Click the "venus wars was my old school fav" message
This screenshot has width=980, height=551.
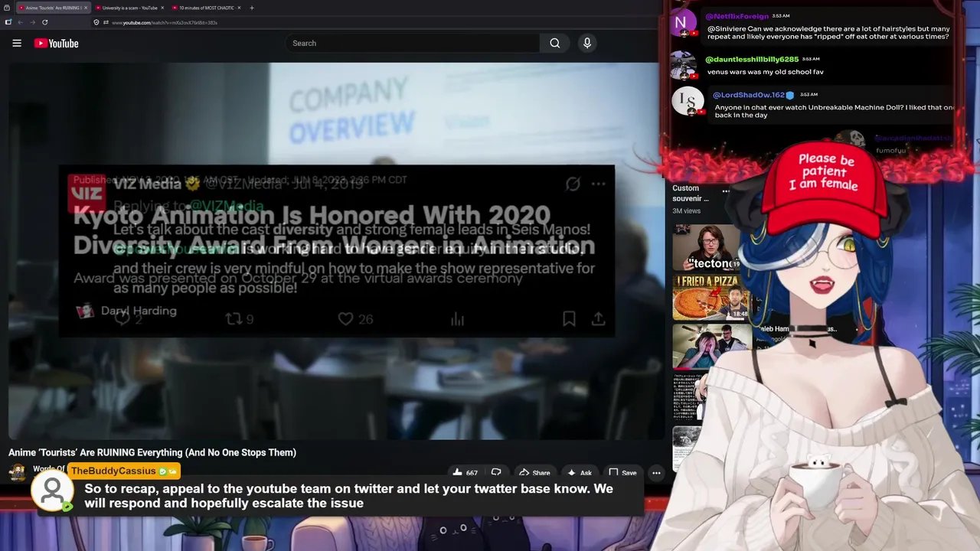(765, 72)
